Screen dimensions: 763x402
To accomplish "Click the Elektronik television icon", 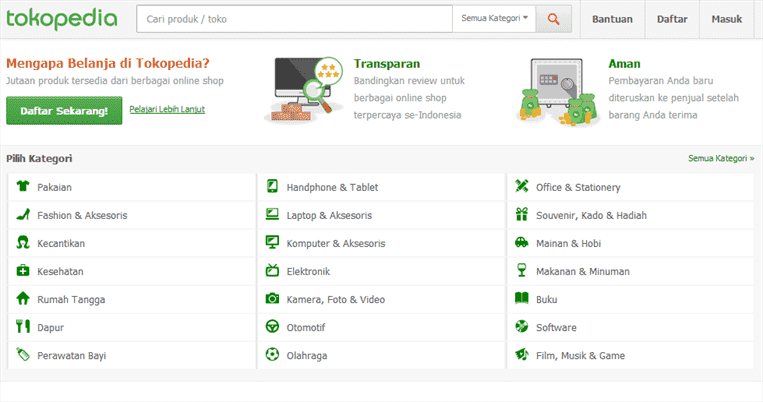I will 272,270.
